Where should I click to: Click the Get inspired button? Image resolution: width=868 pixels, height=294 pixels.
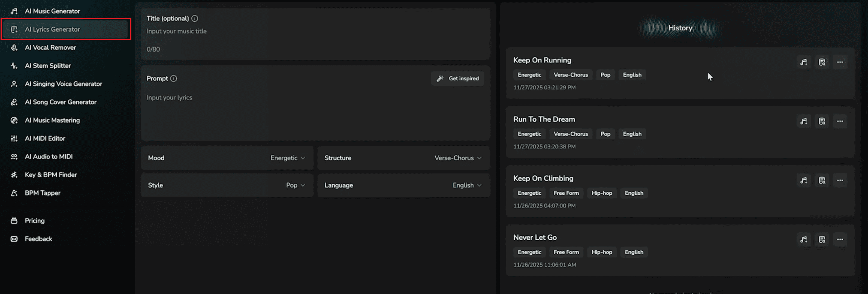[x=457, y=78]
